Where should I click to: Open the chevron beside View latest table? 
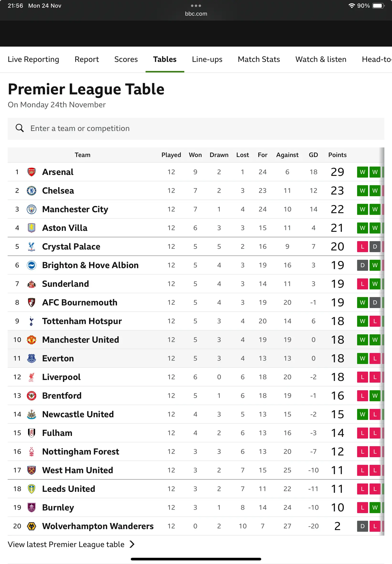coord(132,544)
